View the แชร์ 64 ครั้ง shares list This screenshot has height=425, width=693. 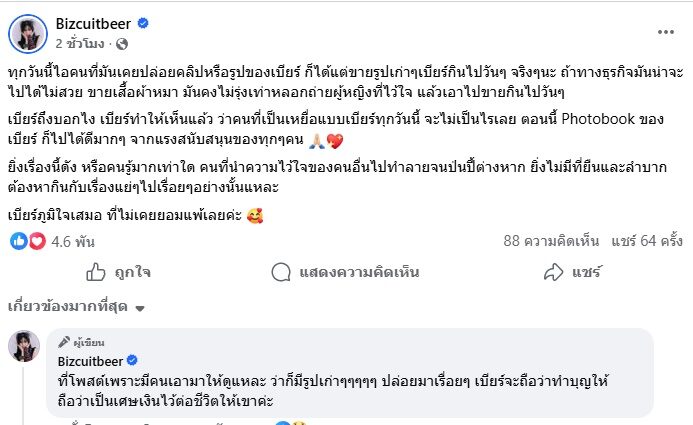point(646,240)
